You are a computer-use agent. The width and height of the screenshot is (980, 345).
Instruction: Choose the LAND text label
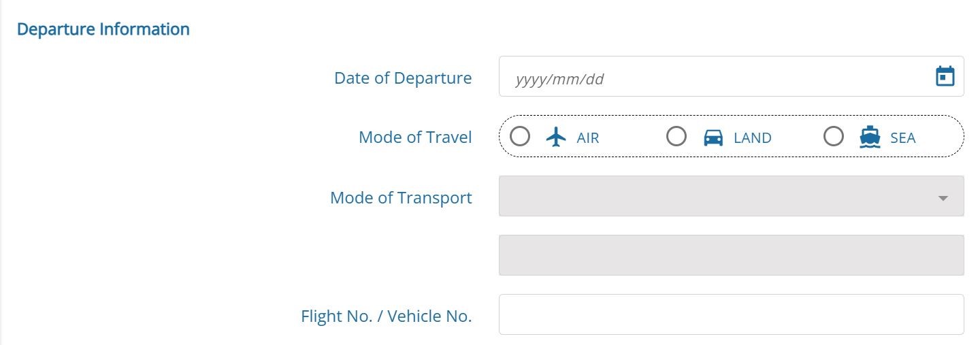click(x=753, y=138)
